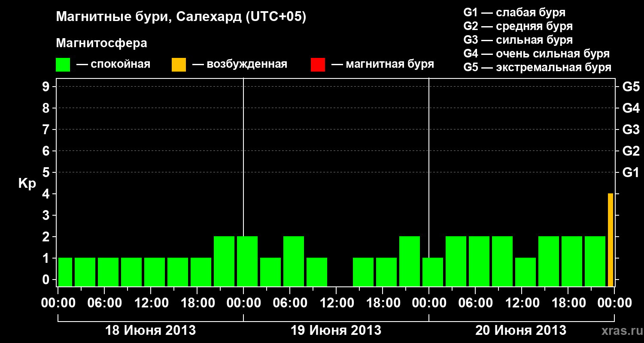Click the thin orange Kp 4 bar

point(610,240)
